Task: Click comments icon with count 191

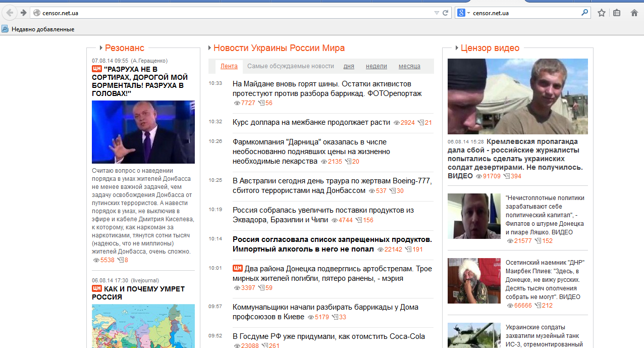Action: pos(409,250)
